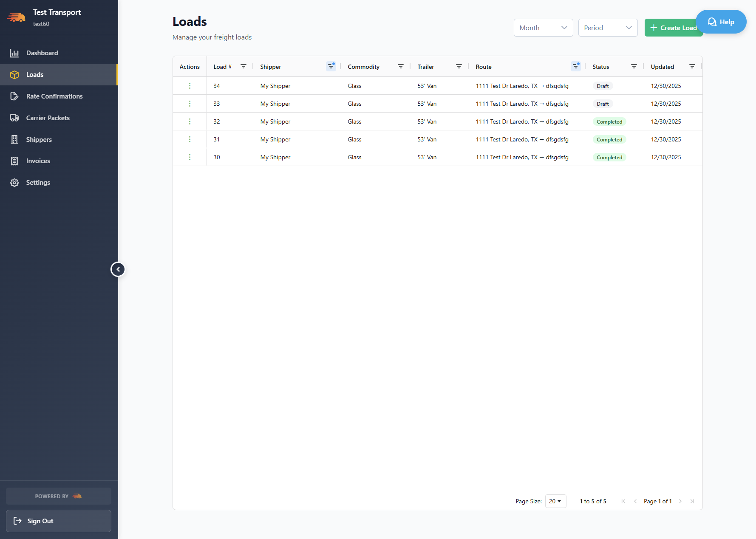
Task: Select the Rate Confirmations sidebar icon
Action: (x=14, y=96)
